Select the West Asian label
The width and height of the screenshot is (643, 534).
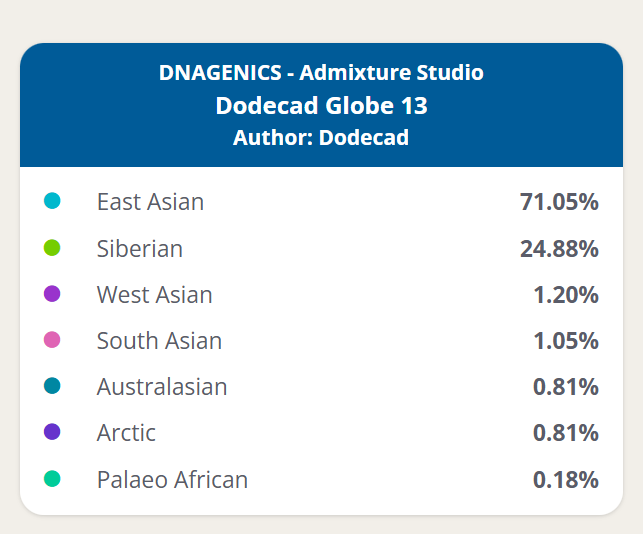pyautogui.click(x=154, y=295)
